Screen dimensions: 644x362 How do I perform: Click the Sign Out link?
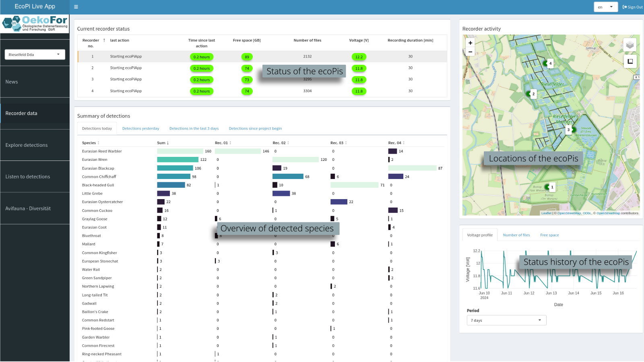coord(632,7)
